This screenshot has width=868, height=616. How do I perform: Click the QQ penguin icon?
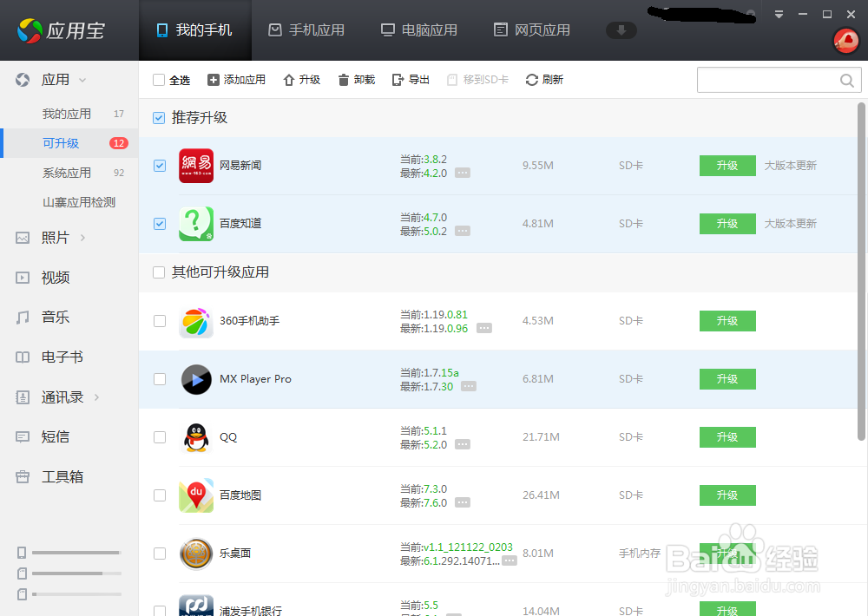(x=196, y=437)
